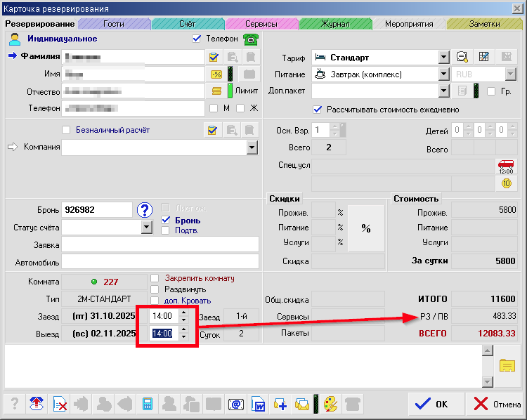The image size is (527, 420).
Task: Click the green telephone icon
Action: [x=249, y=39]
